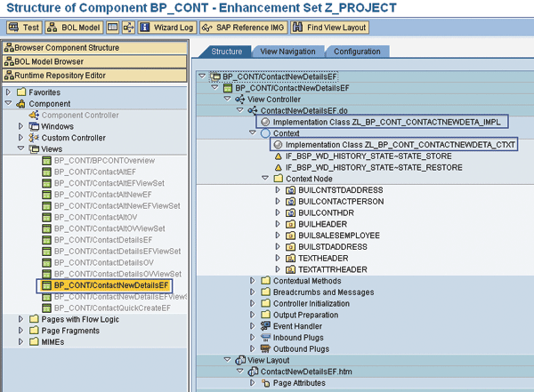The width and height of the screenshot is (534, 392).
Task: Expand the Custom Controller node
Action: [21, 138]
